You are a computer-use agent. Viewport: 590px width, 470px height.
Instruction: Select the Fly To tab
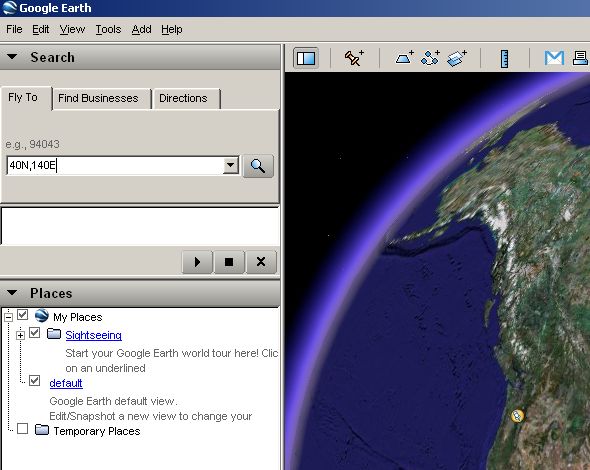(x=25, y=98)
